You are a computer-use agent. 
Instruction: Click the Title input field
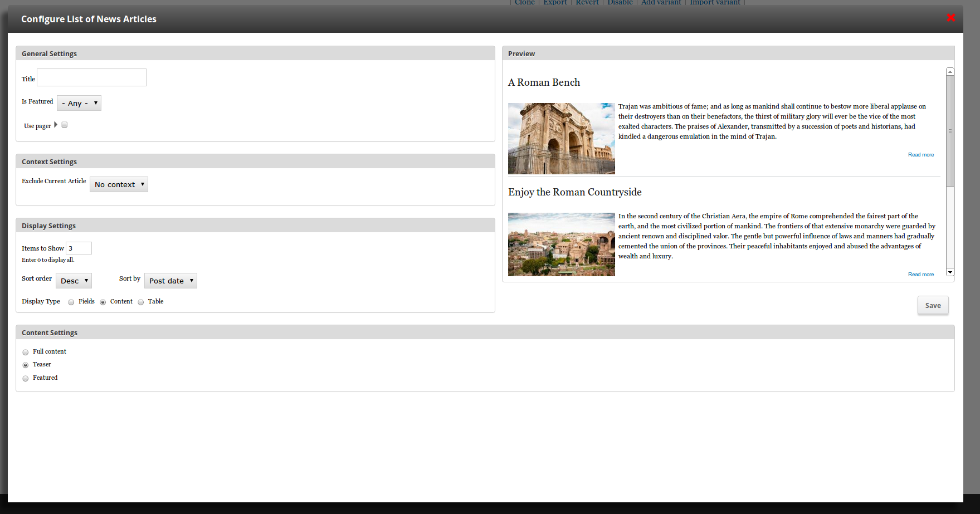tap(91, 77)
